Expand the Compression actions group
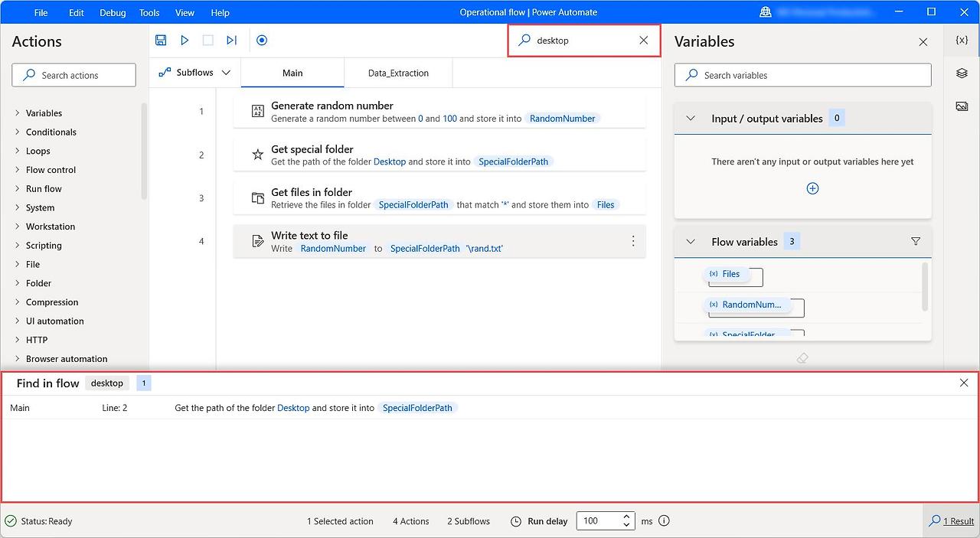Viewport: 980px width, 538px height. 18,302
